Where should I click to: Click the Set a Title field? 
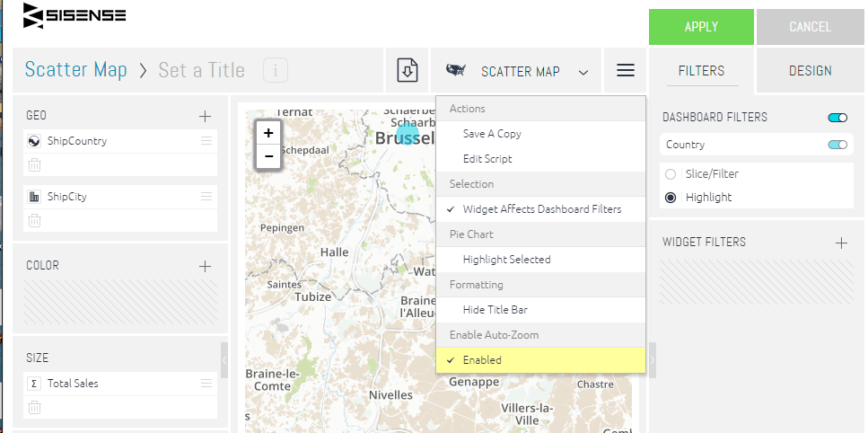point(201,70)
